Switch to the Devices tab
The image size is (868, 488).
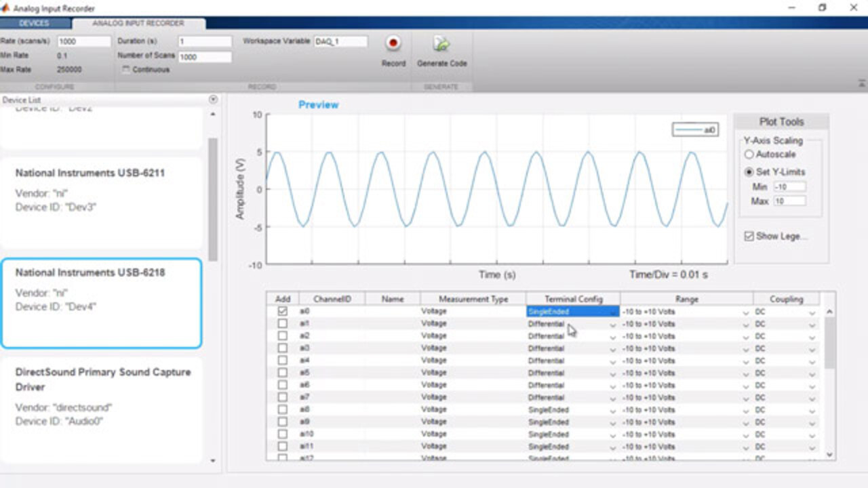[x=34, y=23]
